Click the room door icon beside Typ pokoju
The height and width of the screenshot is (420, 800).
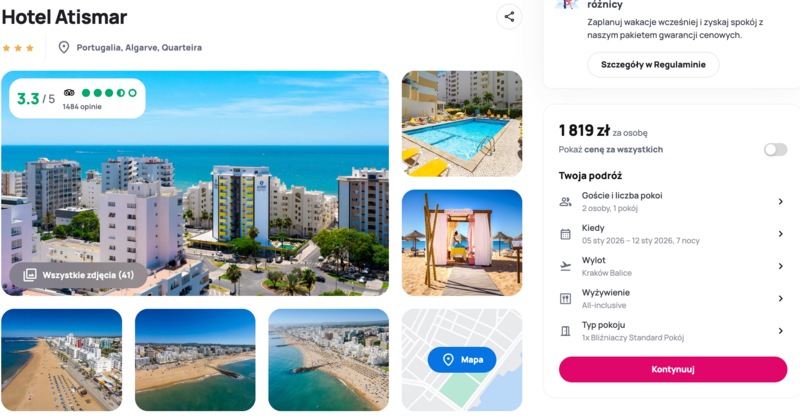(565, 331)
